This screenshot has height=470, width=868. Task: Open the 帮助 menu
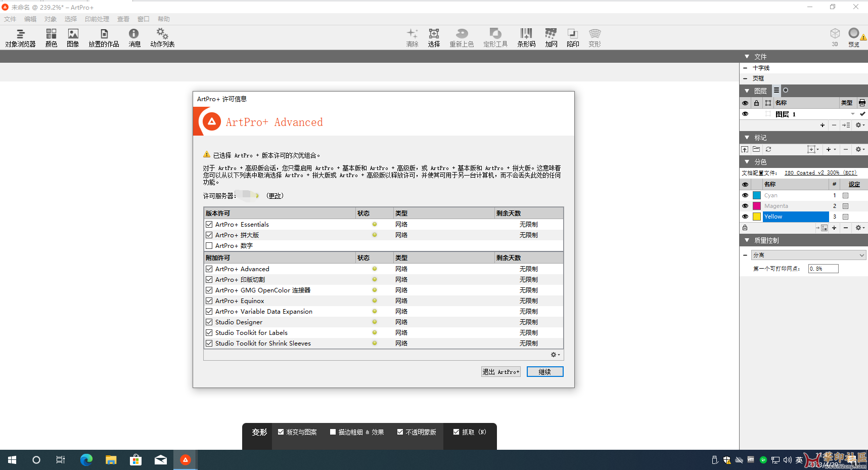pos(164,19)
